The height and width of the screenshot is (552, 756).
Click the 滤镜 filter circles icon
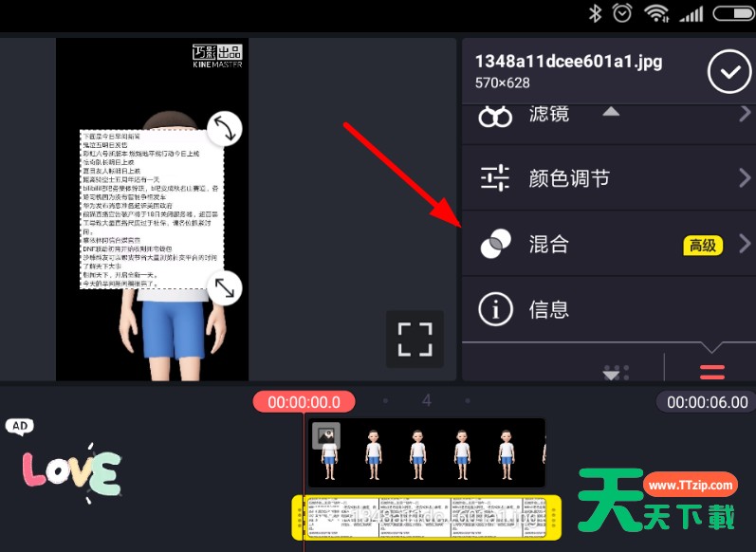[x=495, y=116]
